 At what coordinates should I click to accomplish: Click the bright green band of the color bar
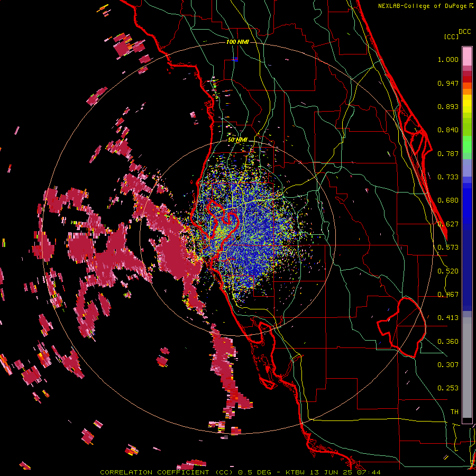coord(467,144)
